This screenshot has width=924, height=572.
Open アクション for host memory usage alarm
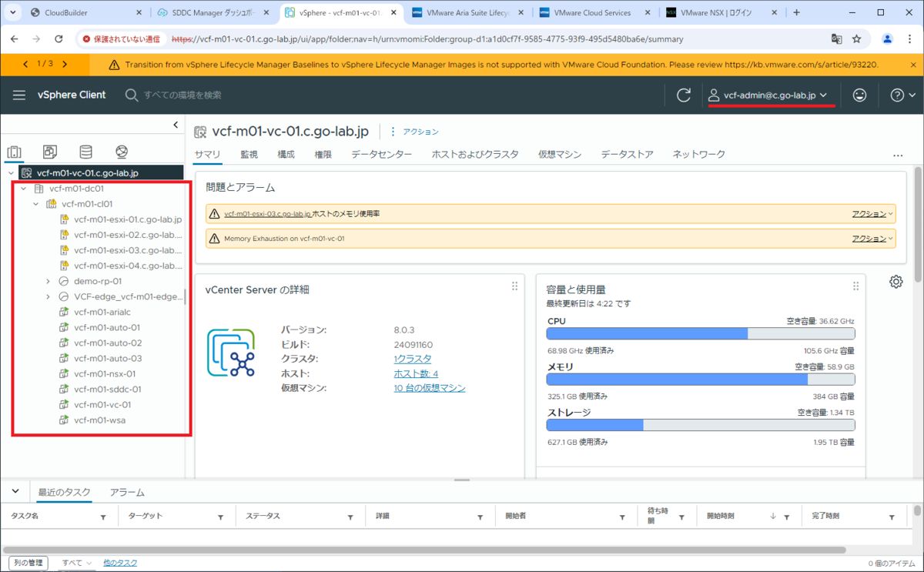point(872,214)
